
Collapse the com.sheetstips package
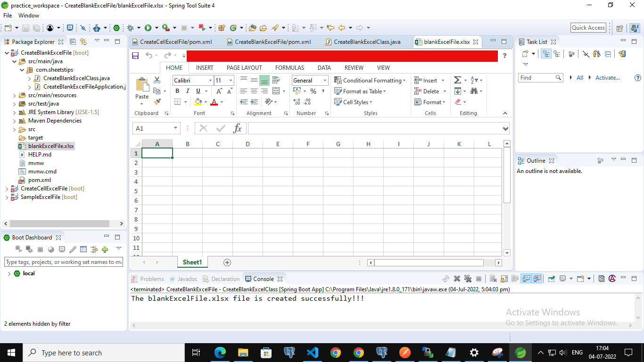click(x=22, y=69)
